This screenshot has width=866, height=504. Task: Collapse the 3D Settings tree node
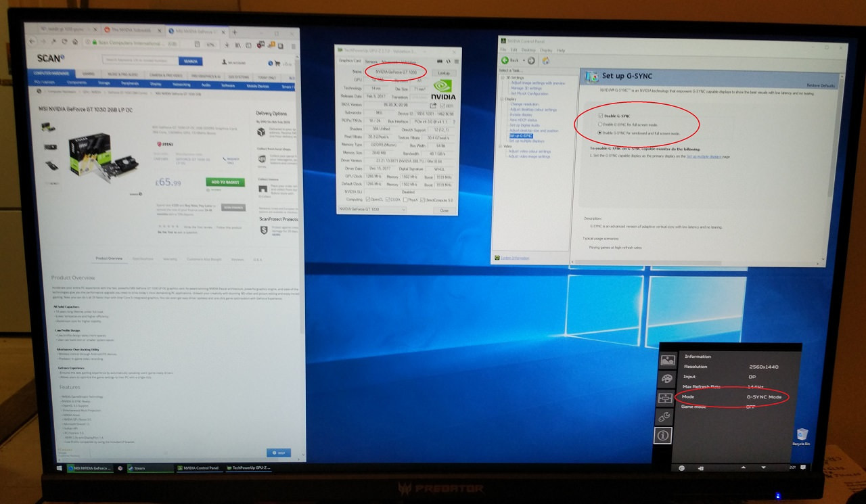point(503,78)
